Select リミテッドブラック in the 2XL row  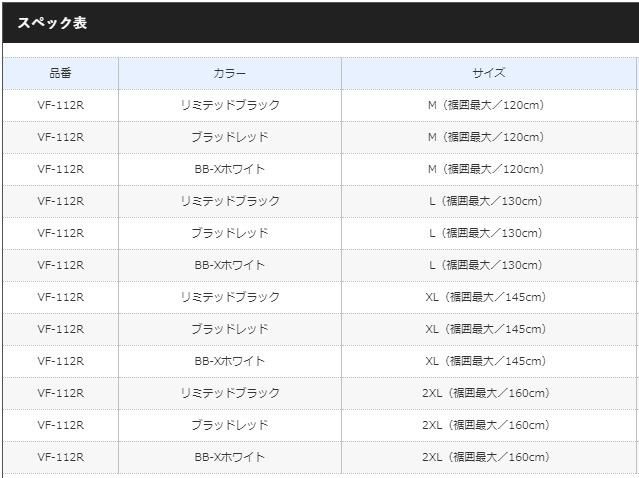pos(229,393)
